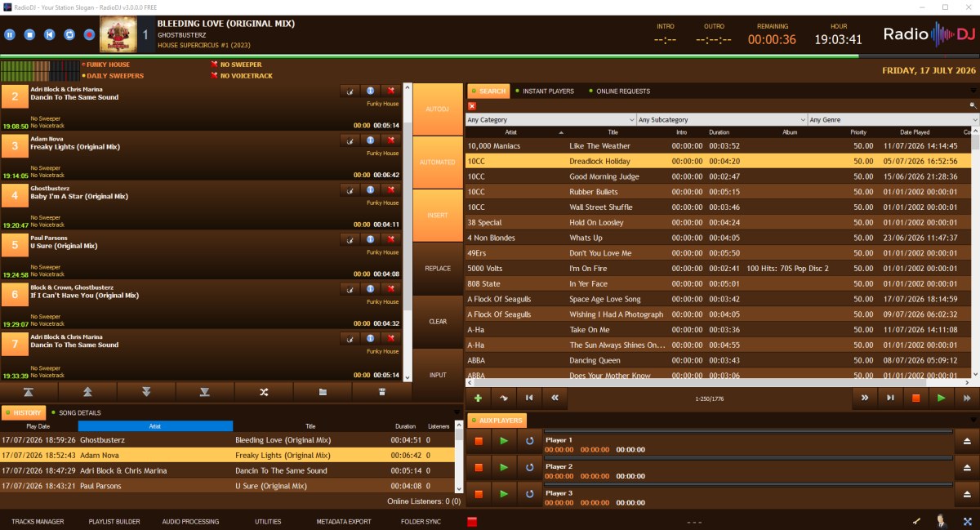Open Metadata Export
This screenshot has width=980, height=530.
(x=344, y=522)
